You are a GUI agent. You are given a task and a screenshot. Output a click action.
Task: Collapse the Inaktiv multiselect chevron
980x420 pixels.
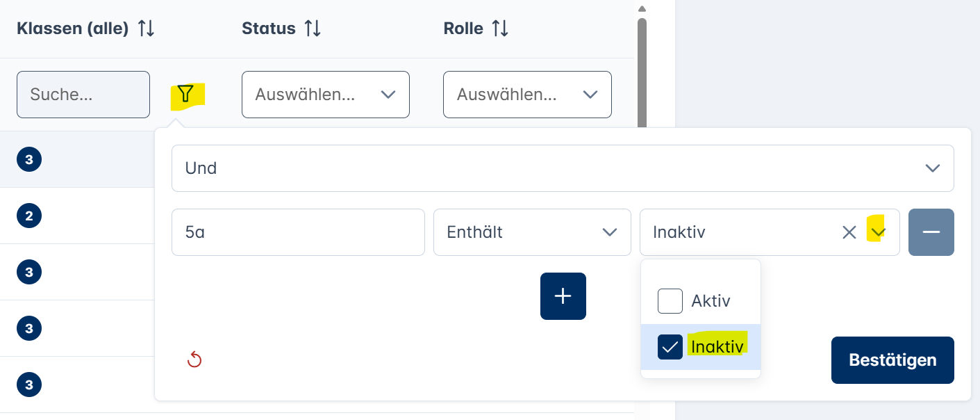[878, 232]
